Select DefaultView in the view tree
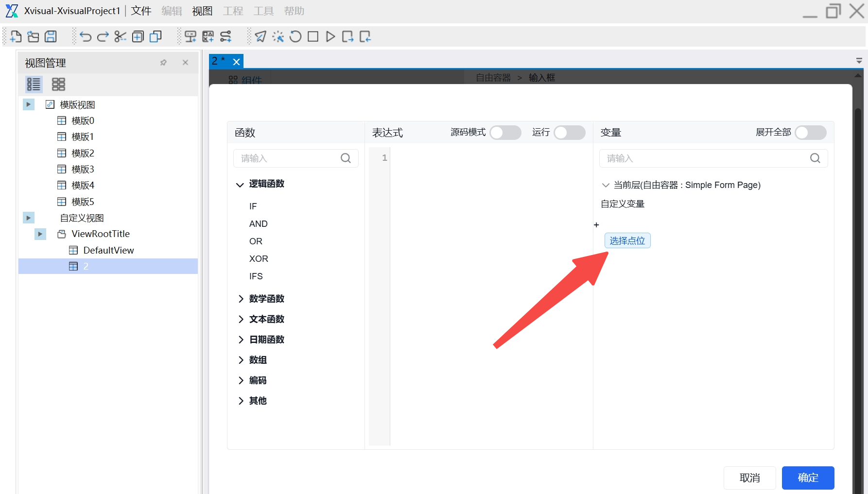Image resolution: width=868 pixels, height=494 pixels. pyautogui.click(x=108, y=250)
